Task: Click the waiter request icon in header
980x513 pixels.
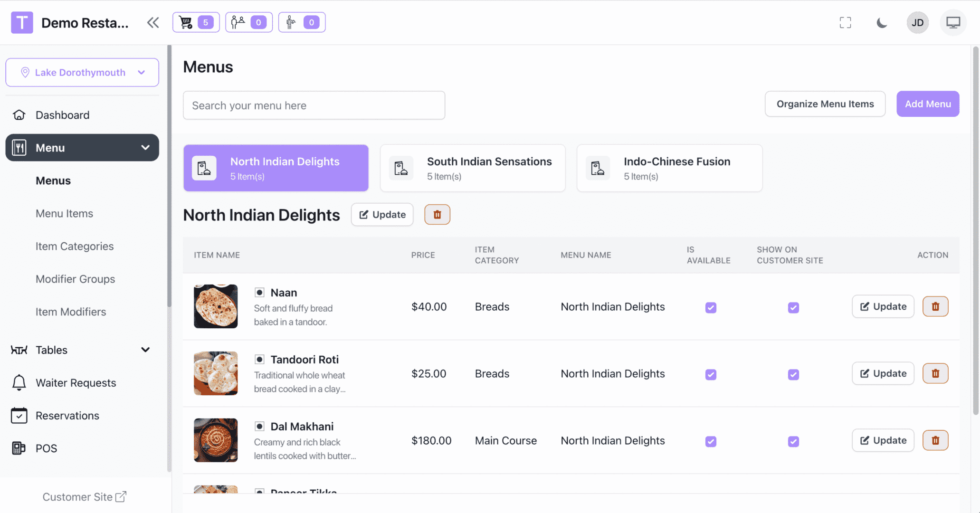Action: 302,22
